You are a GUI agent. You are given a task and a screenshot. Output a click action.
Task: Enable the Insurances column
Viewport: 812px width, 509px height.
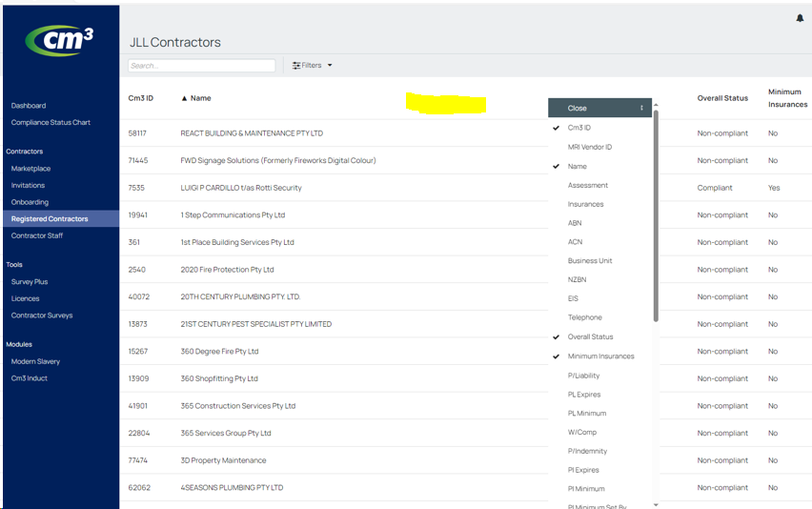coord(585,204)
